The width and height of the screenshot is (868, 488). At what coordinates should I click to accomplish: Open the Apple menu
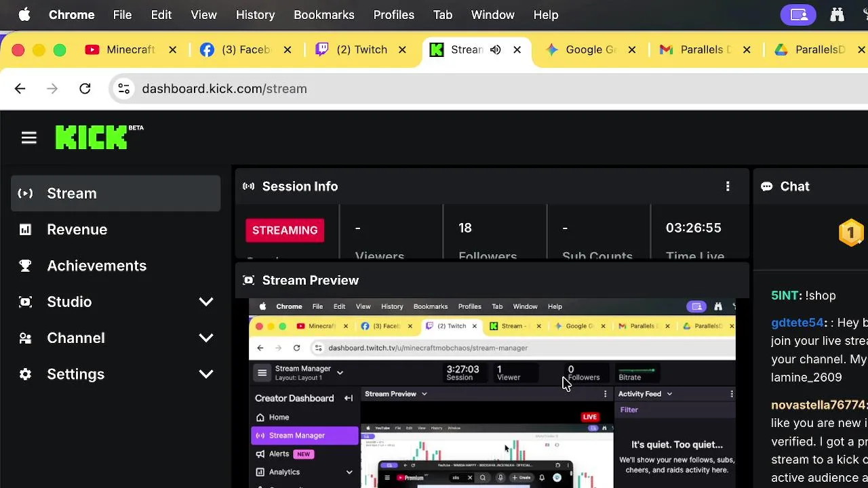(x=24, y=14)
